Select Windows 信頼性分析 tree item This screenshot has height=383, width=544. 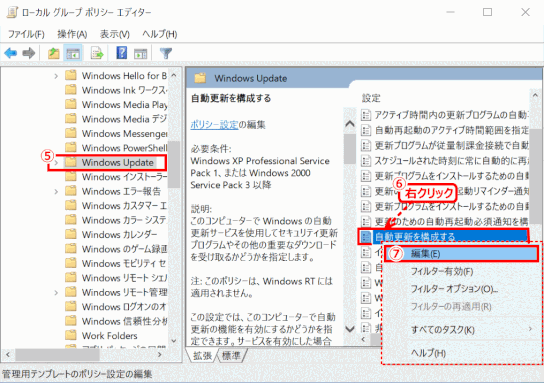pyautogui.click(x=124, y=321)
